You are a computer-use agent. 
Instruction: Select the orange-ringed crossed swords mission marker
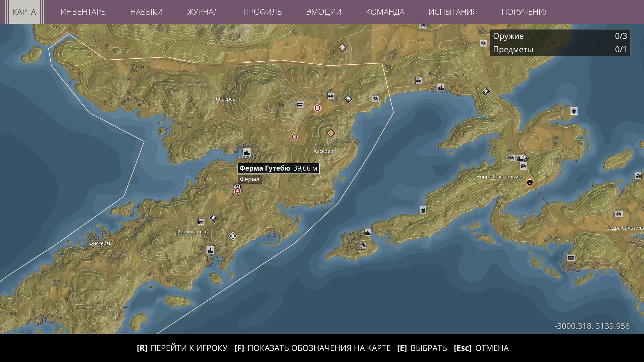click(530, 182)
